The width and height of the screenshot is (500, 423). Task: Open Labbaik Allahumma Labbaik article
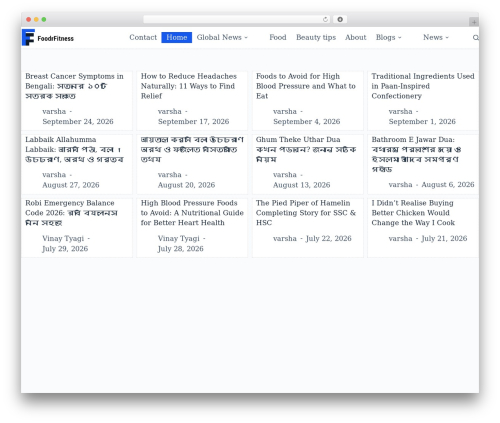74,149
